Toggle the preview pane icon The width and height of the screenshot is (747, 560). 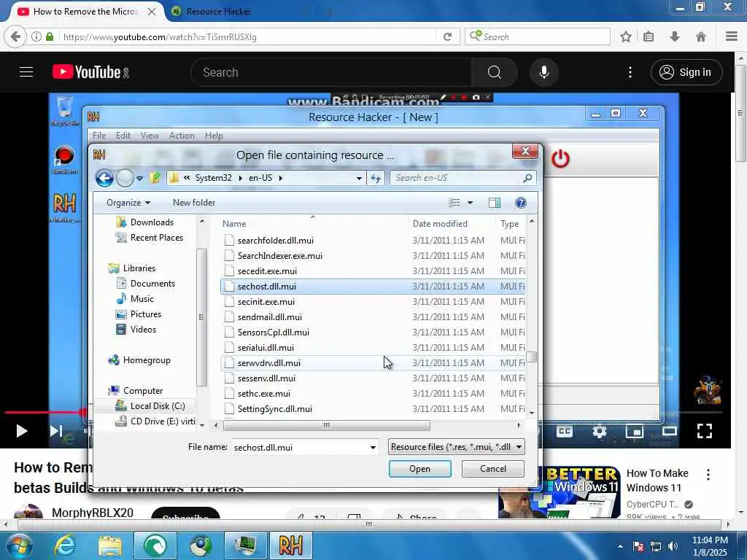(495, 203)
